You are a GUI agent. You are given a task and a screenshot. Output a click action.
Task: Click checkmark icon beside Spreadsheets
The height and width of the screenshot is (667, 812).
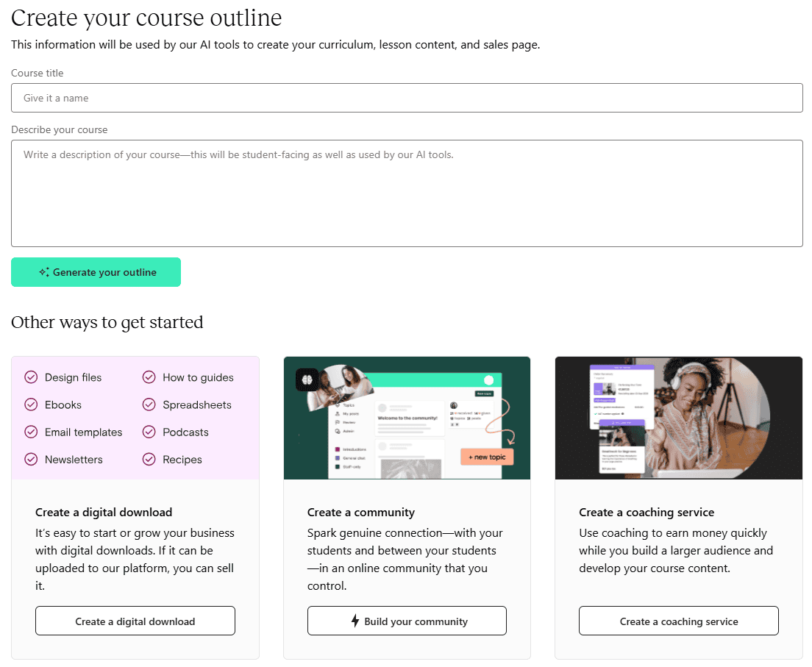149,404
